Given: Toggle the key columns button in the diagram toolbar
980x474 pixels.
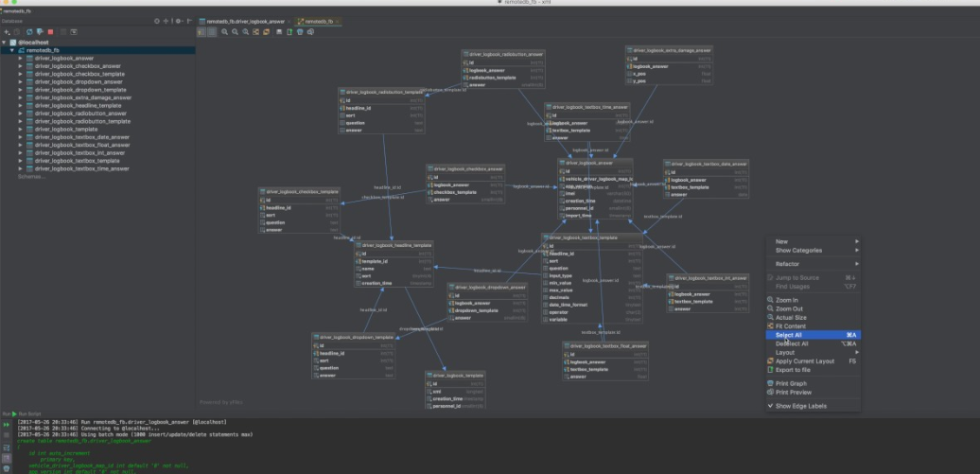Looking at the screenshot, I should [201, 32].
